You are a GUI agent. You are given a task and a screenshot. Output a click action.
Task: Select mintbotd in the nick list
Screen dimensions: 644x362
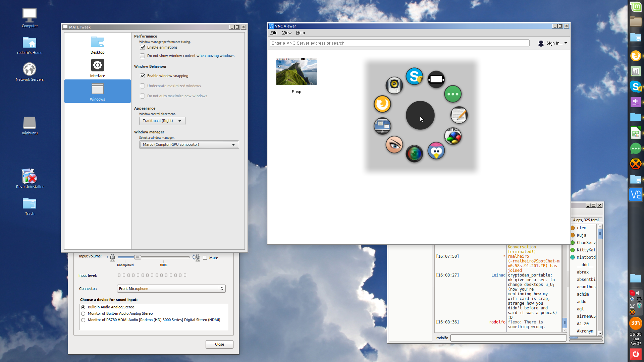(x=586, y=257)
